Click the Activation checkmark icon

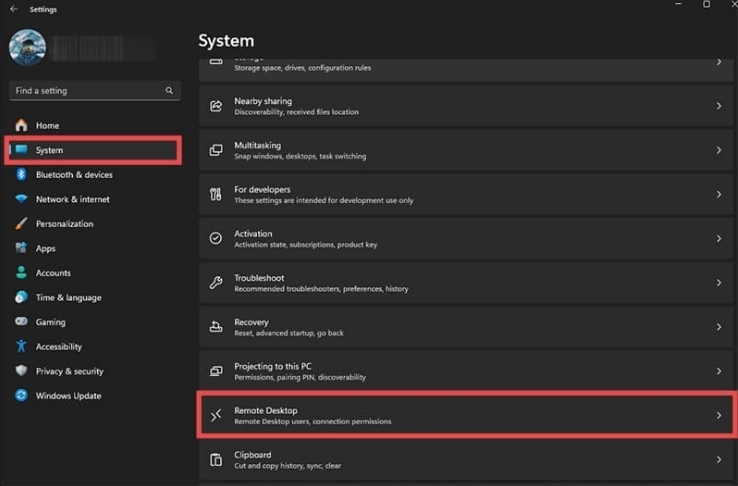pos(216,239)
